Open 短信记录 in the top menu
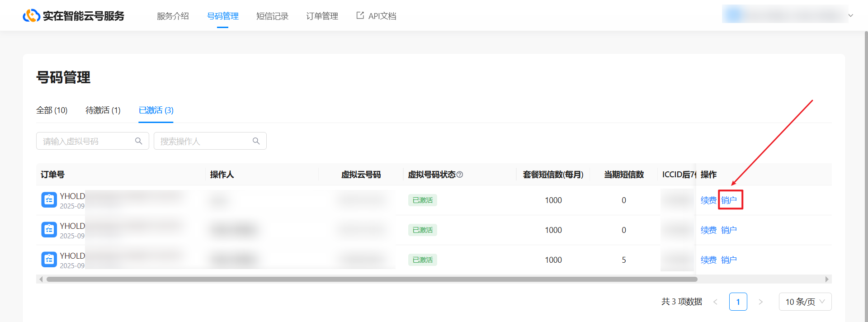 click(272, 16)
